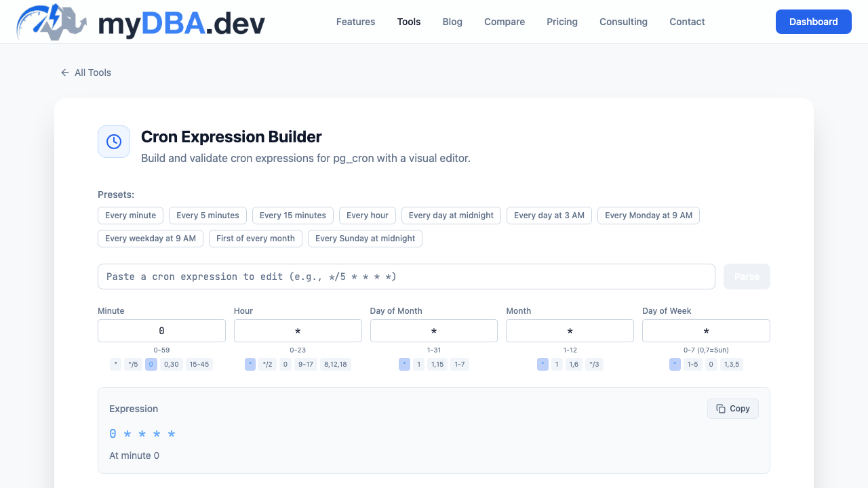
Task: Choose the 8,12,18 hour chip
Action: [336, 365]
